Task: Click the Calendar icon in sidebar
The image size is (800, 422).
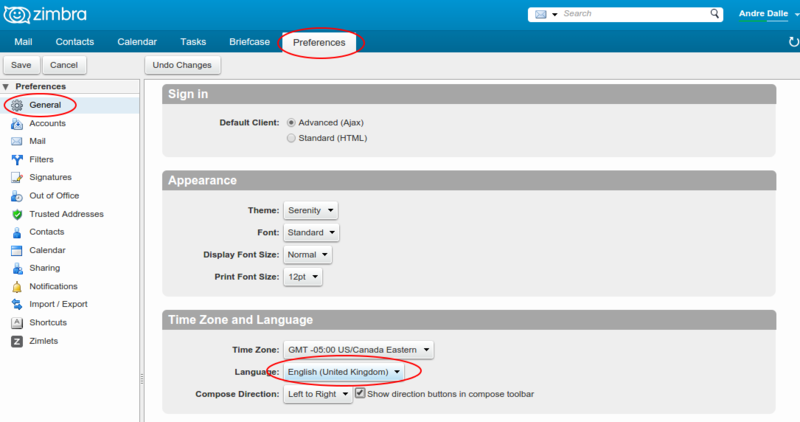Action: [17, 251]
